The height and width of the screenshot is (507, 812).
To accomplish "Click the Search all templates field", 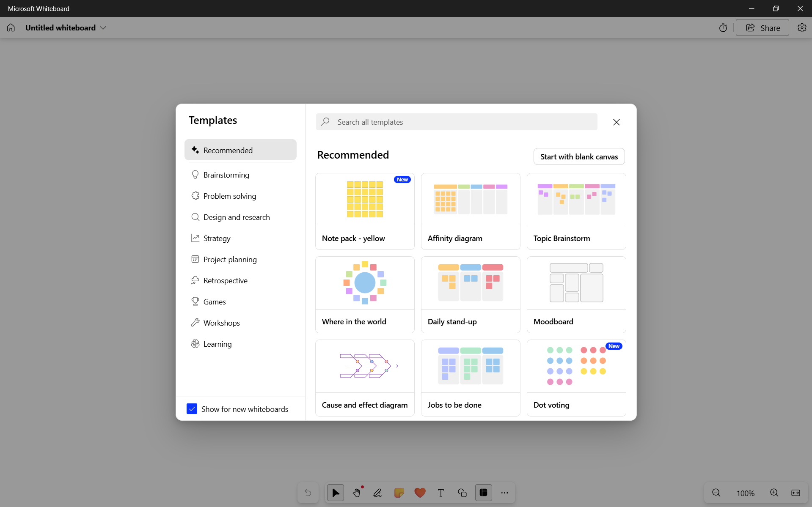I will click(457, 122).
